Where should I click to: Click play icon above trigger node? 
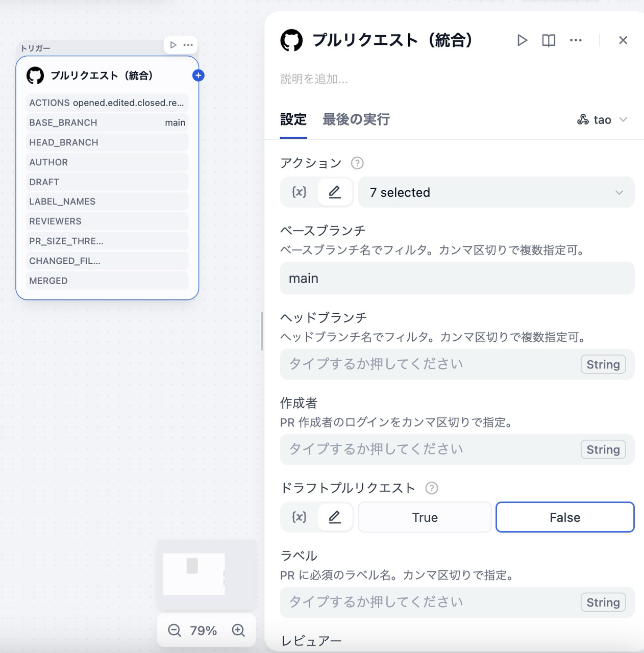click(174, 45)
